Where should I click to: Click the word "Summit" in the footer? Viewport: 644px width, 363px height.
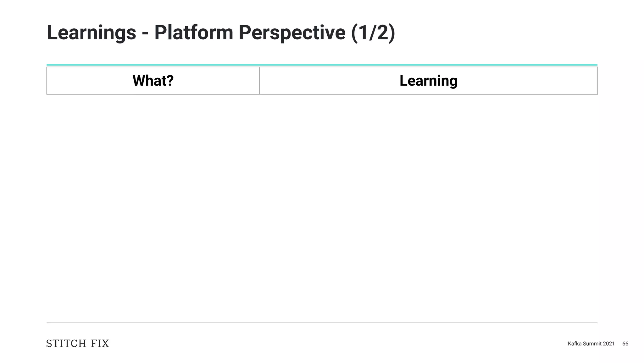592,344
